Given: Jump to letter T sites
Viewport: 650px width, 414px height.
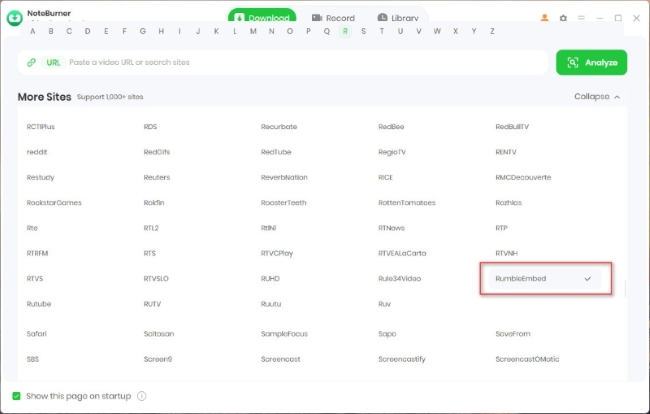Looking at the screenshot, I should [x=382, y=31].
